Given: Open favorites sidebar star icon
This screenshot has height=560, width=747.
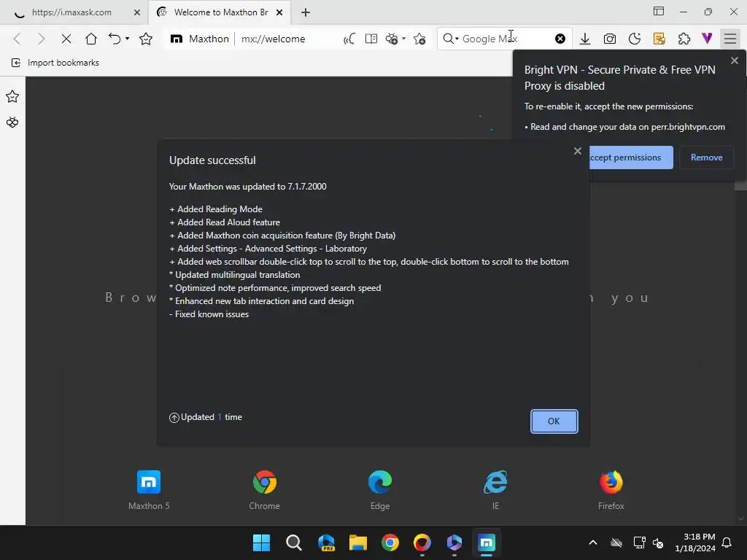Looking at the screenshot, I should point(12,97).
